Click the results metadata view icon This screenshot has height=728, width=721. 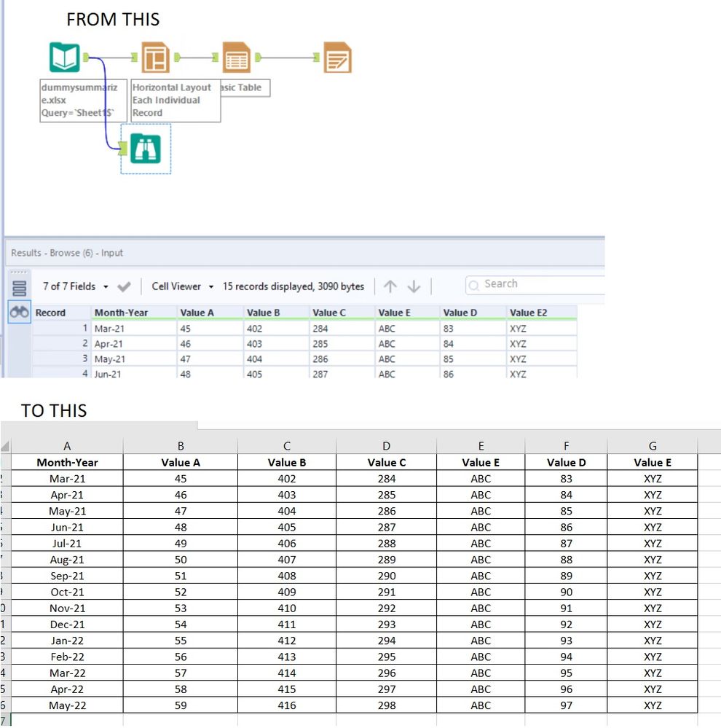pos(20,287)
